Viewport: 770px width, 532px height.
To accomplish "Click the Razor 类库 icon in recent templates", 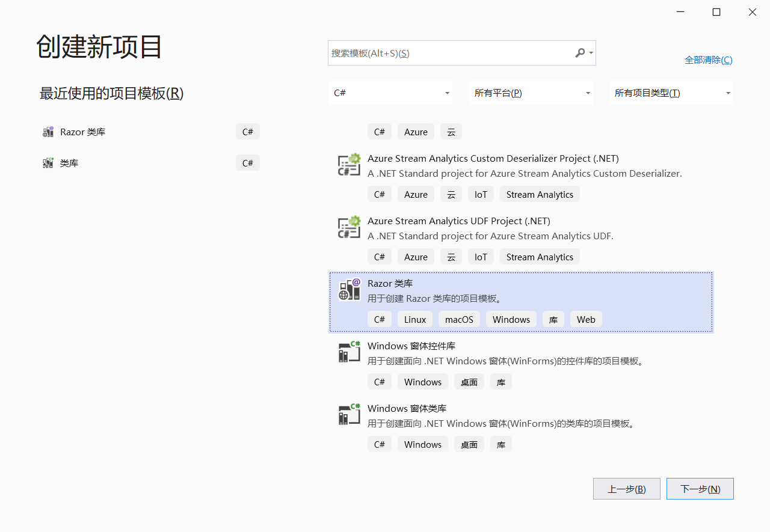I will (x=48, y=132).
